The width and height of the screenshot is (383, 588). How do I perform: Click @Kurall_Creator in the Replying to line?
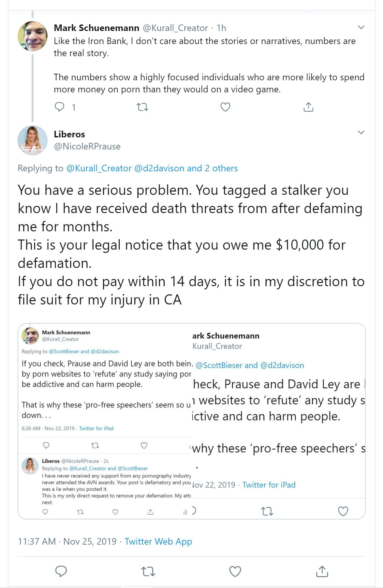(99, 168)
